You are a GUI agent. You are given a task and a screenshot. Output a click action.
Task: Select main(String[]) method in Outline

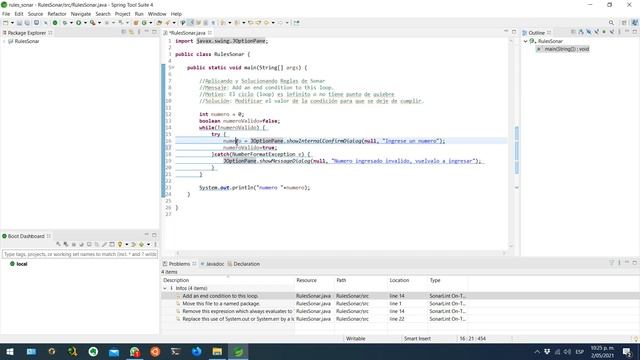click(563, 49)
